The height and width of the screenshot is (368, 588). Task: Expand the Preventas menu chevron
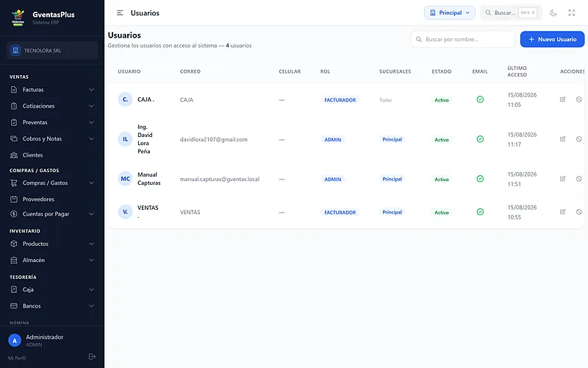coord(91,122)
